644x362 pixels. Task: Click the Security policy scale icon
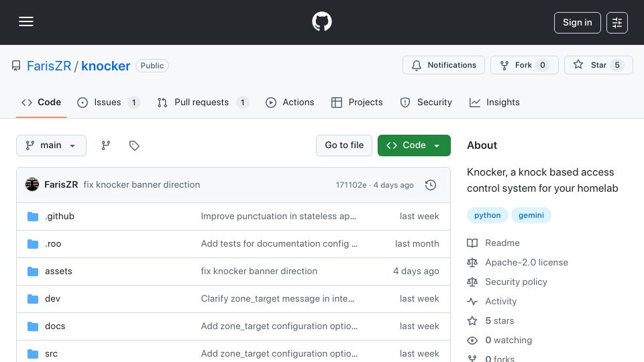(472, 282)
